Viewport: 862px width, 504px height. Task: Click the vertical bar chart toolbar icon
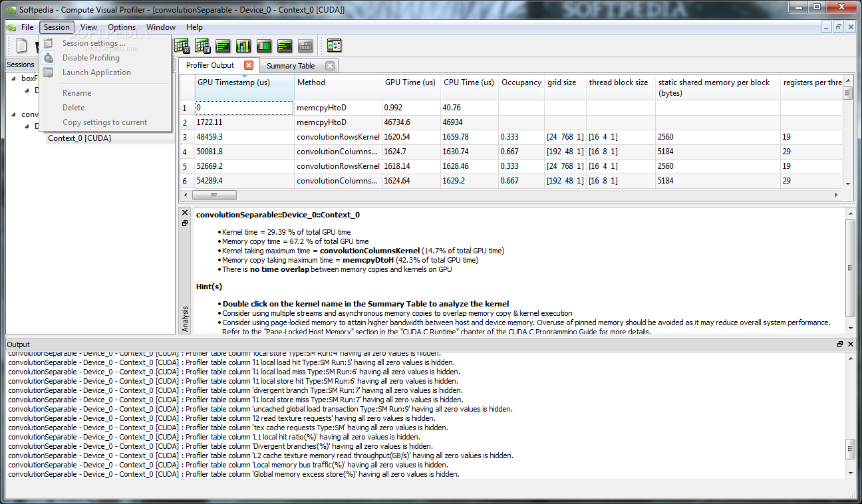243,46
